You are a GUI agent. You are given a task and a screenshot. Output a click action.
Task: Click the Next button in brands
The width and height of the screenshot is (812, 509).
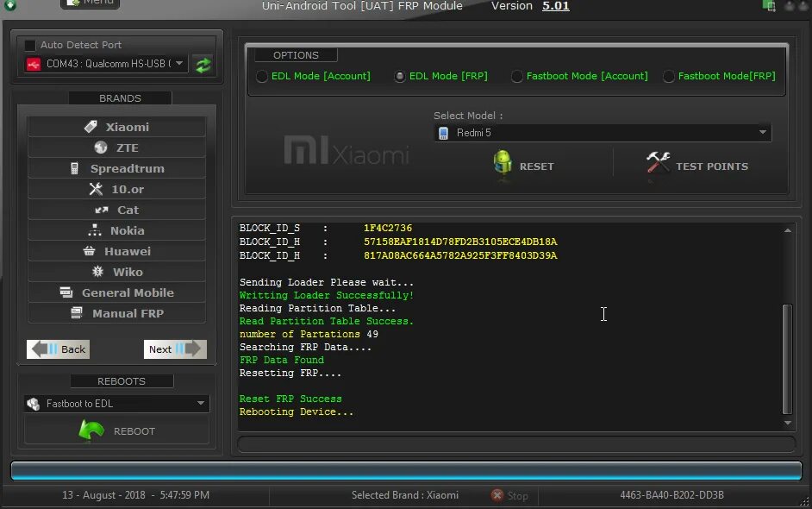[175, 349]
